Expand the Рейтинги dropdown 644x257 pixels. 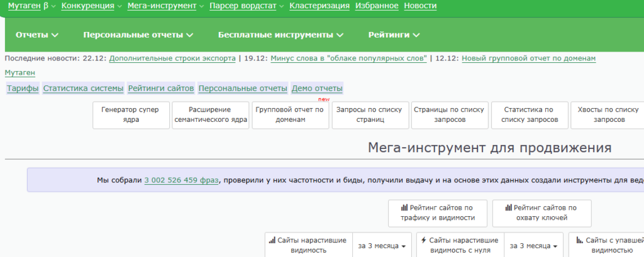point(394,35)
